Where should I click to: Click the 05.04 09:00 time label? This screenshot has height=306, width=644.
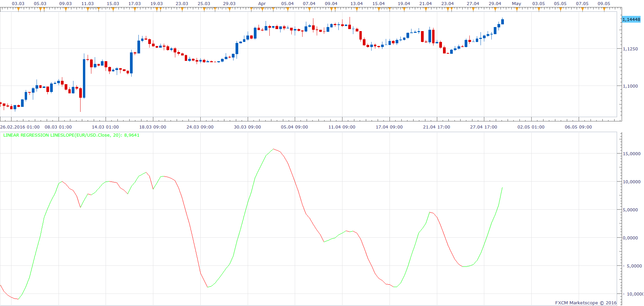point(294,127)
